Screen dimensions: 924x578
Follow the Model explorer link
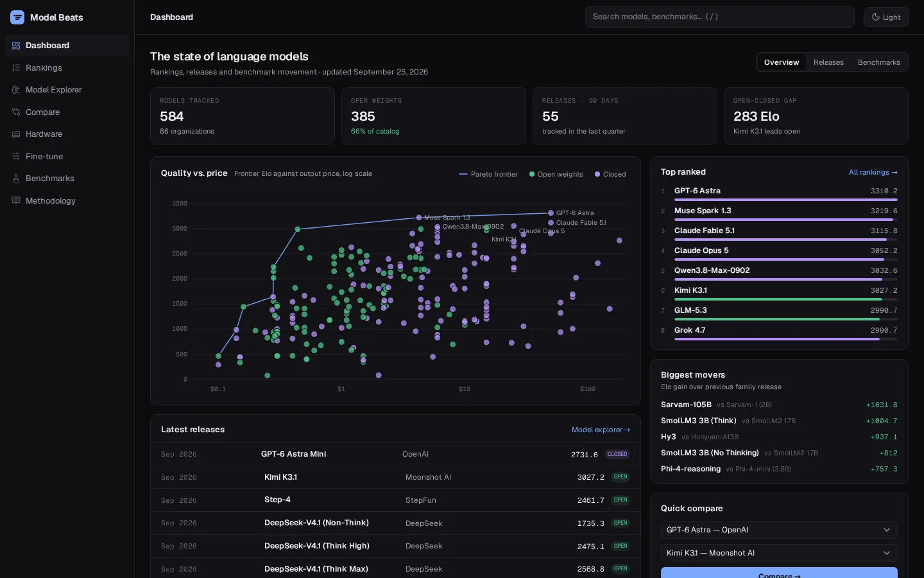point(601,430)
